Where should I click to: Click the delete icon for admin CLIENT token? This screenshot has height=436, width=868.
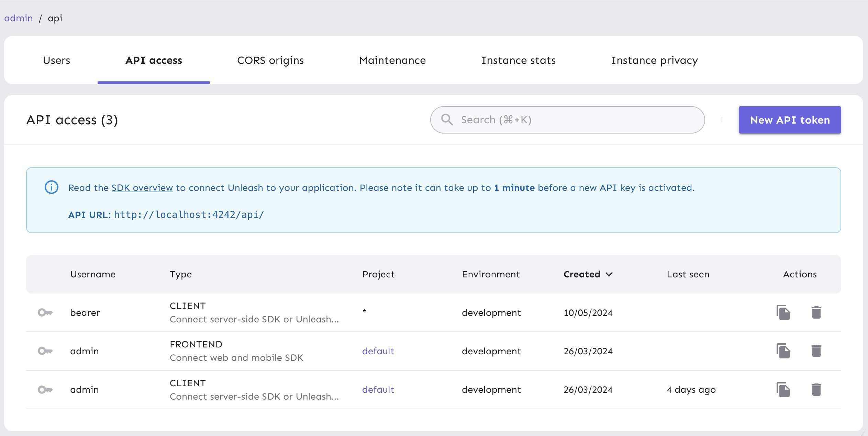(816, 390)
